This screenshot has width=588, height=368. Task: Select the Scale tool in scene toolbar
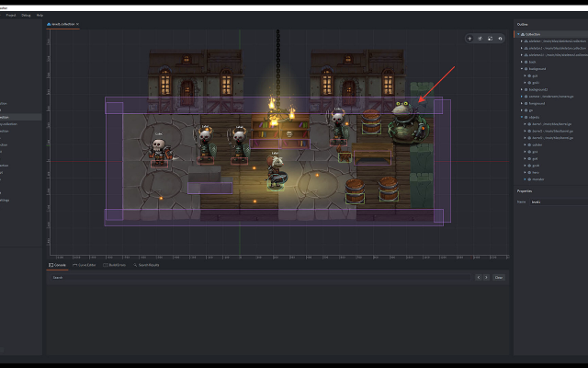490,39
